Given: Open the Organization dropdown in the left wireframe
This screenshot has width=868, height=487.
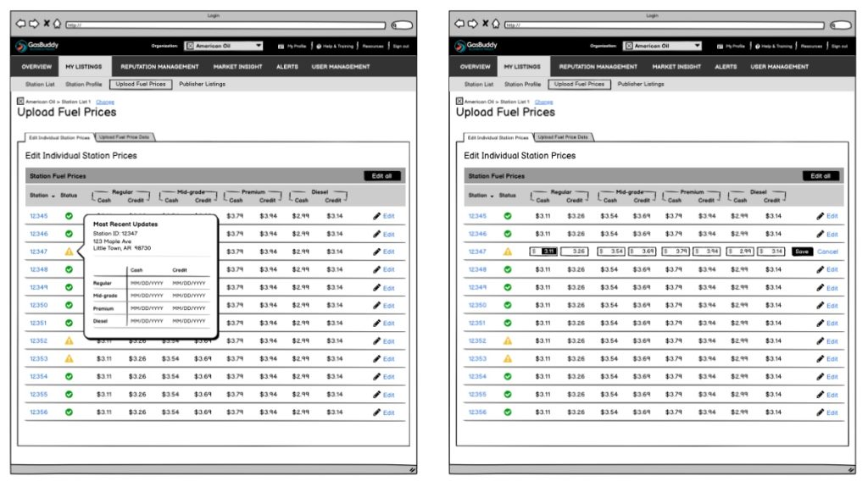Looking at the screenshot, I should pyautogui.click(x=224, y=46).
